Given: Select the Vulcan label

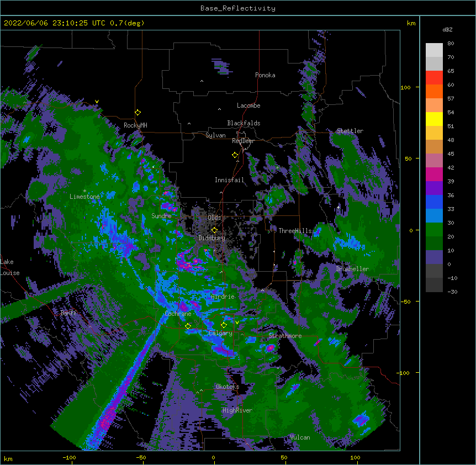Looking at the screenshot, I should point(300,437).
